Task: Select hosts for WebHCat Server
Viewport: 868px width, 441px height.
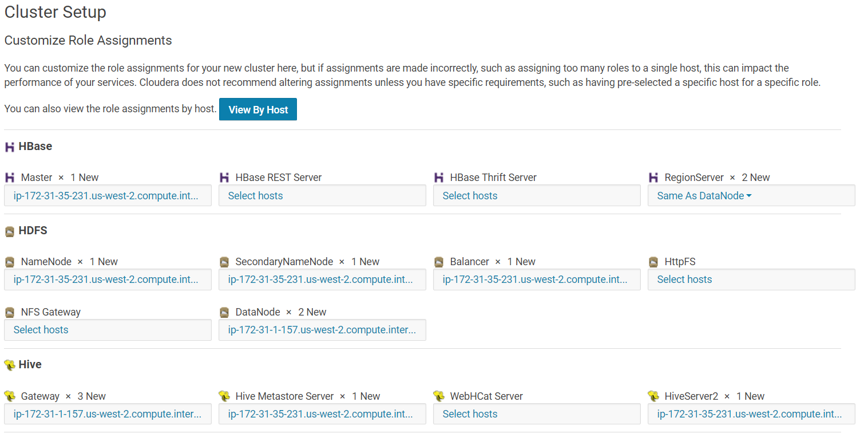Action: tap(470, 414)
